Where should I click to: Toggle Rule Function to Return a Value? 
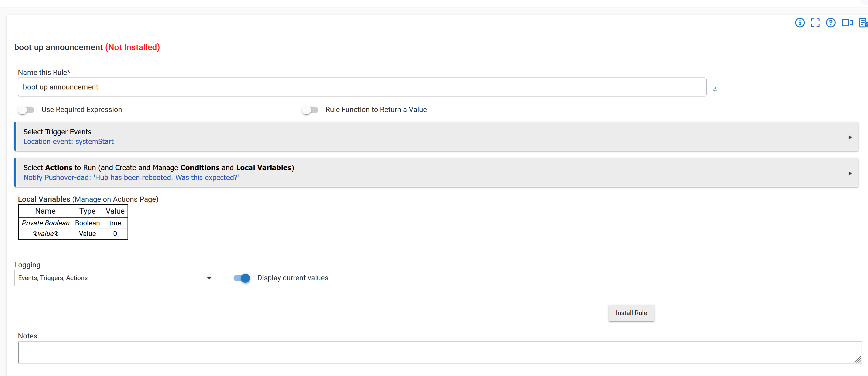click(310, 110)
